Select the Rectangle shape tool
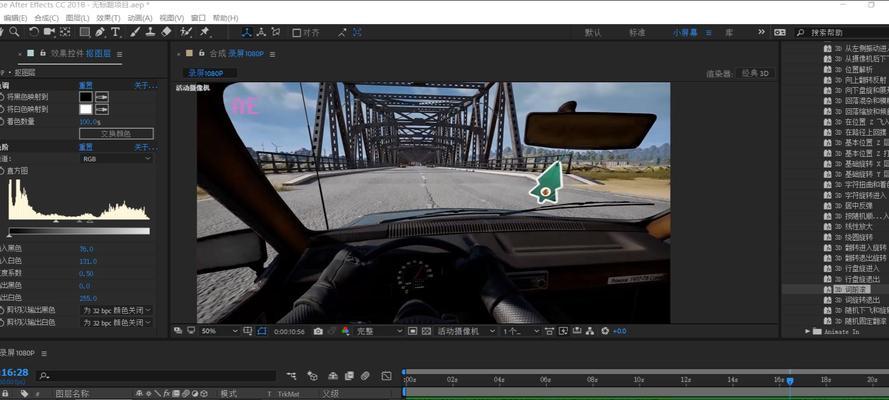Image resolution: width=889 pixels, height=400 pixels. pos(84,32)
